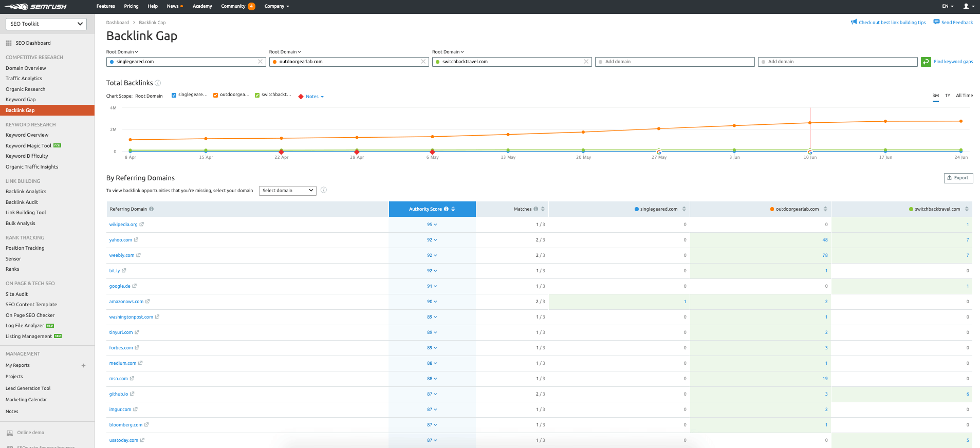Click the Authority Score info icon
Screen dimensions: 980x448
(446, 209)
